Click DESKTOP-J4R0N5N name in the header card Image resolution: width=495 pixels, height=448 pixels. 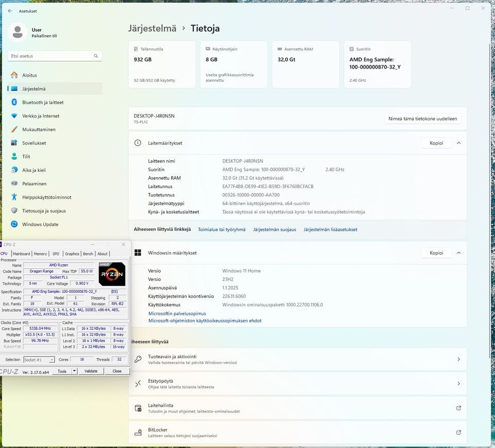(154, 116)
